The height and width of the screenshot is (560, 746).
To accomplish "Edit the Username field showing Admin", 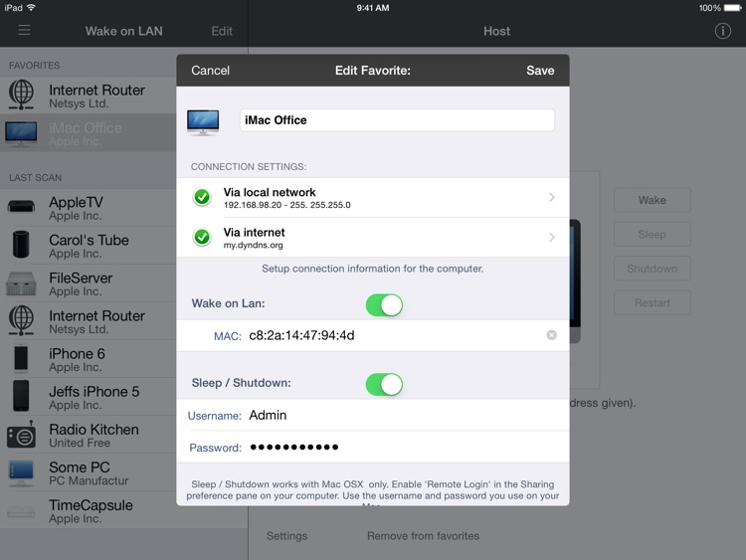I will click(373, 415).
